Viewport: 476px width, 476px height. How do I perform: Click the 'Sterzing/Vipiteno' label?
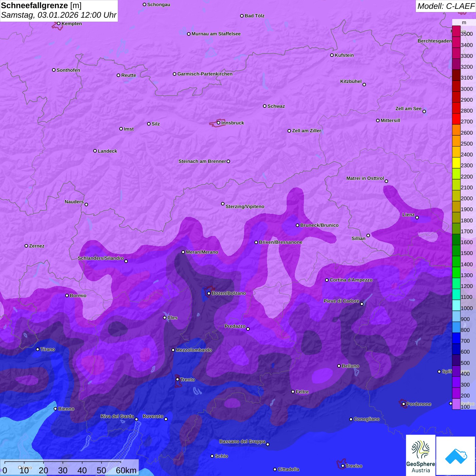245,206
